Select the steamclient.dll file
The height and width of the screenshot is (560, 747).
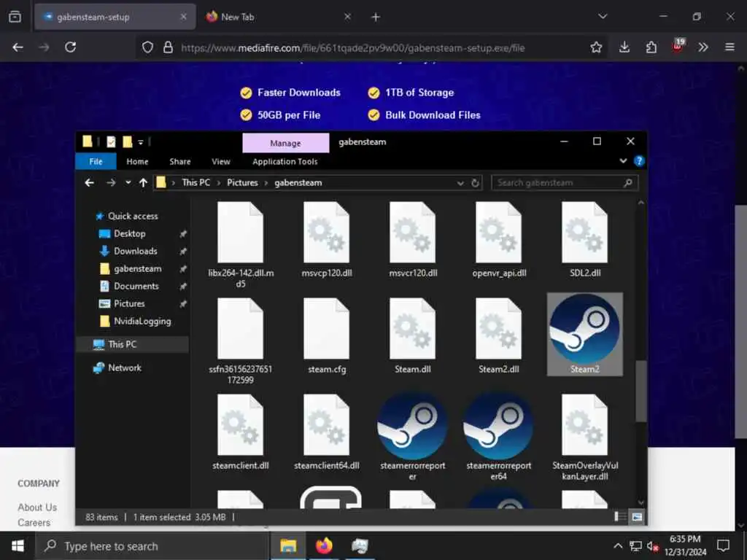coord(241,432)
